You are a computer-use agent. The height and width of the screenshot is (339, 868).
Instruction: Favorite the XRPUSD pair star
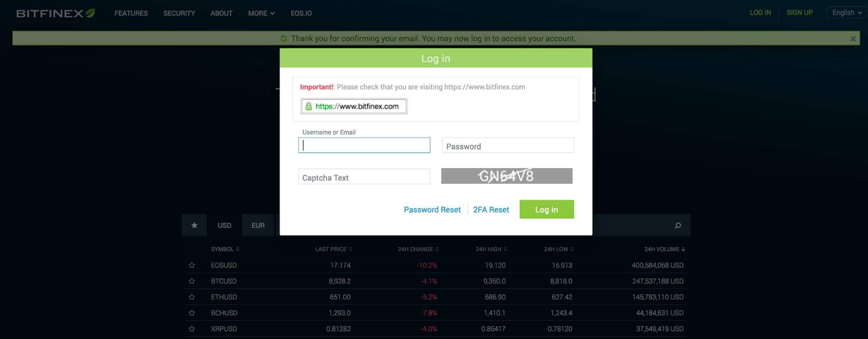click(192, 329)
